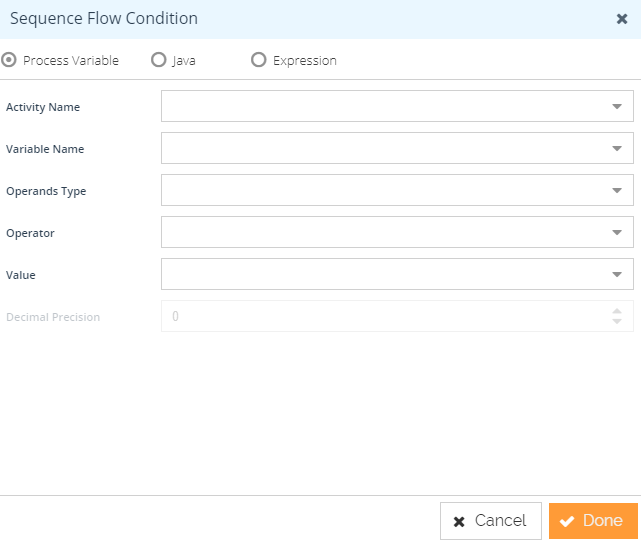Close the Sequence Flow Condition dialog

point(622,18)
